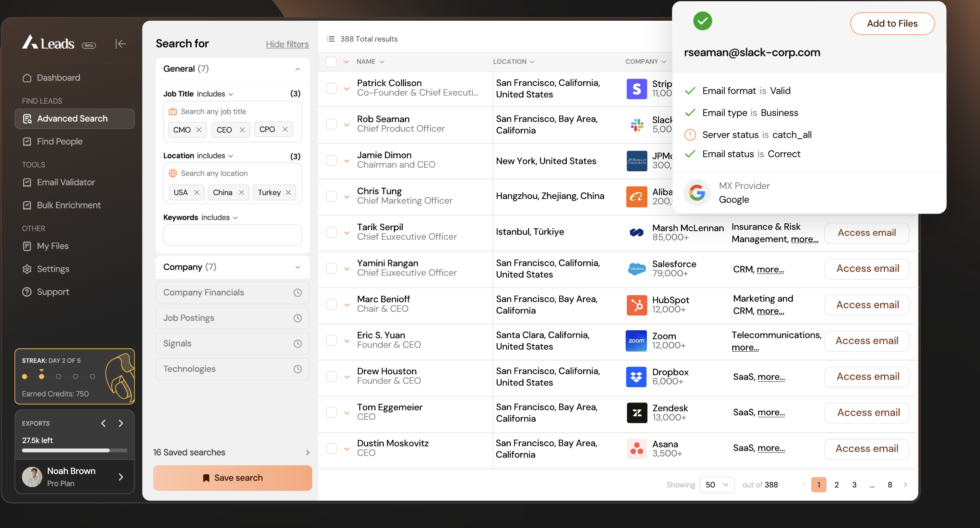Select the Jamie Dimon row checkbox

[331, 160]
